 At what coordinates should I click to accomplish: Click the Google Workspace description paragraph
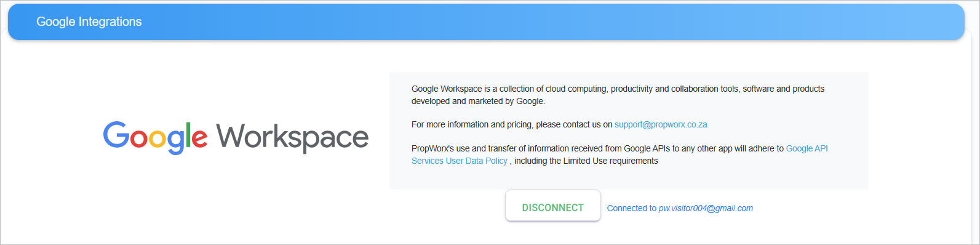(618, 95)
